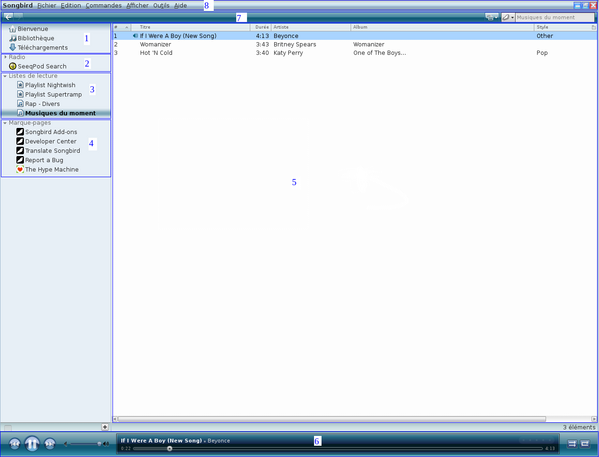
Task: Toggle shuffle mode
Action: coord(572,444)
